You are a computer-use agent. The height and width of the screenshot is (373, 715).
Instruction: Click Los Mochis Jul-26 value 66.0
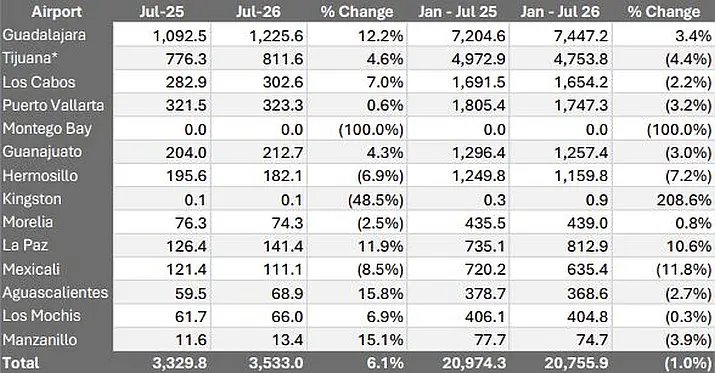click(x=287, y=316)
